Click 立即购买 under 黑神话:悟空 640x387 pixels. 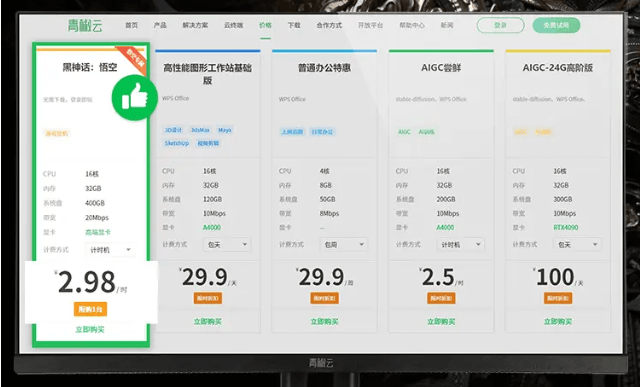pyautogui.click(x=90, y=329)
